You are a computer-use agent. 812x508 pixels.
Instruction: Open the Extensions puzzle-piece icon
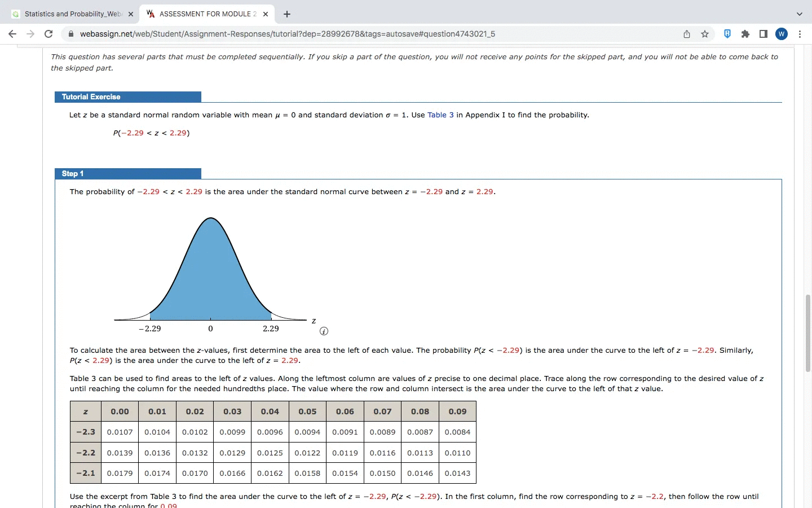(x=745, y=34)
